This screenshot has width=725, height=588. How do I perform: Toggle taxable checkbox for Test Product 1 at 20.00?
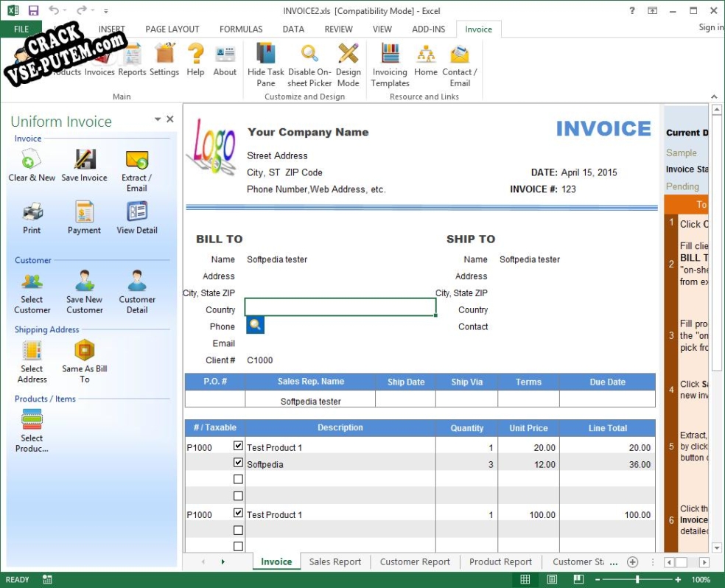[238, 446]
